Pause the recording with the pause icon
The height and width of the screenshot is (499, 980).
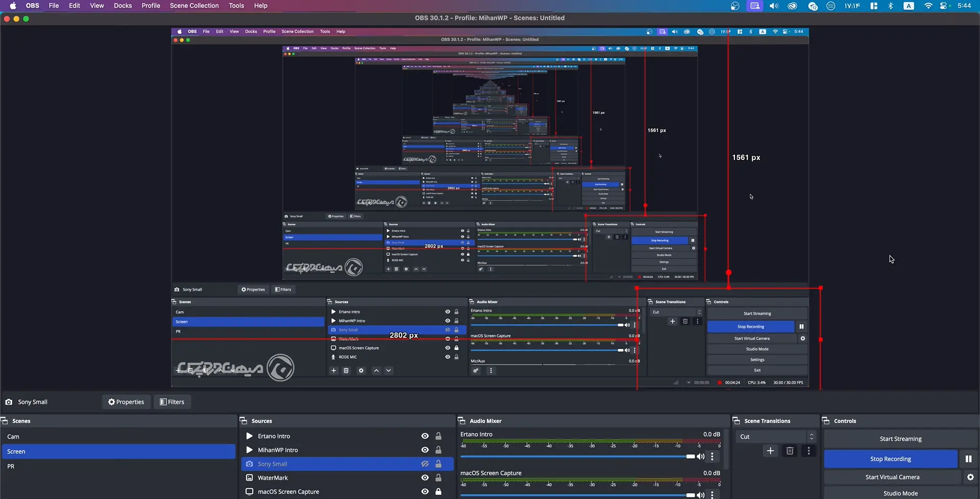pos(968,459)
